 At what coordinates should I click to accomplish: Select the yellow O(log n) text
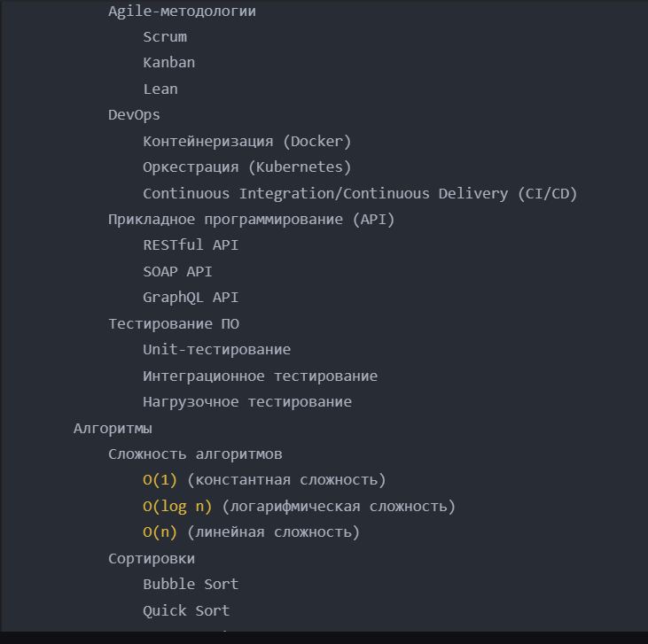click(x=177, y=507)
